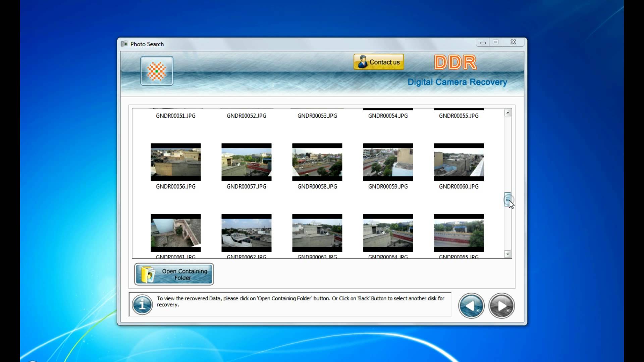
Task: Select thumbnail GNDR00060.JPG
Action: tap(459, 162)
